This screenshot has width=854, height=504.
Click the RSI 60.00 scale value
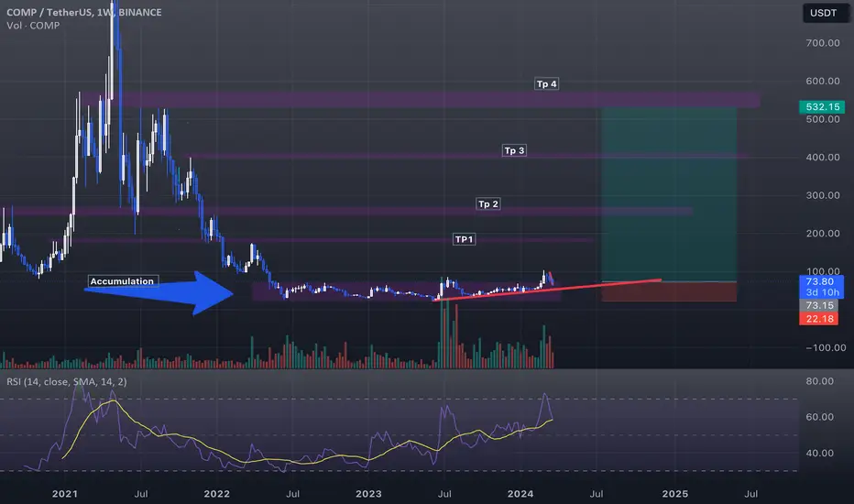point(819,417)
